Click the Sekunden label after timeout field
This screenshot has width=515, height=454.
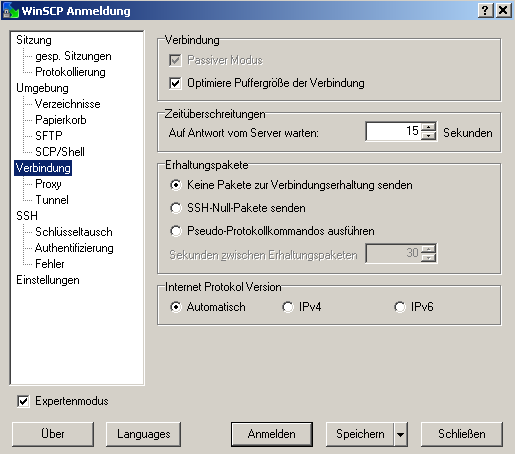point(468,133)
